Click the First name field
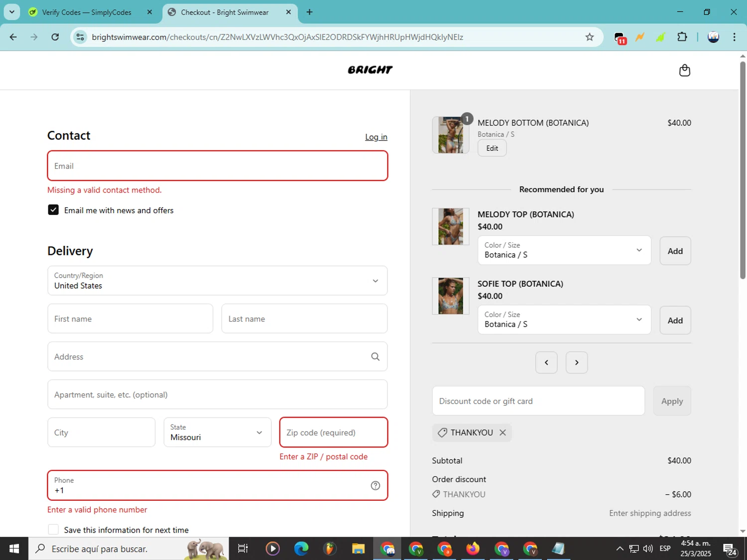The height and width of the screenshot is (560, 747). 130,319
